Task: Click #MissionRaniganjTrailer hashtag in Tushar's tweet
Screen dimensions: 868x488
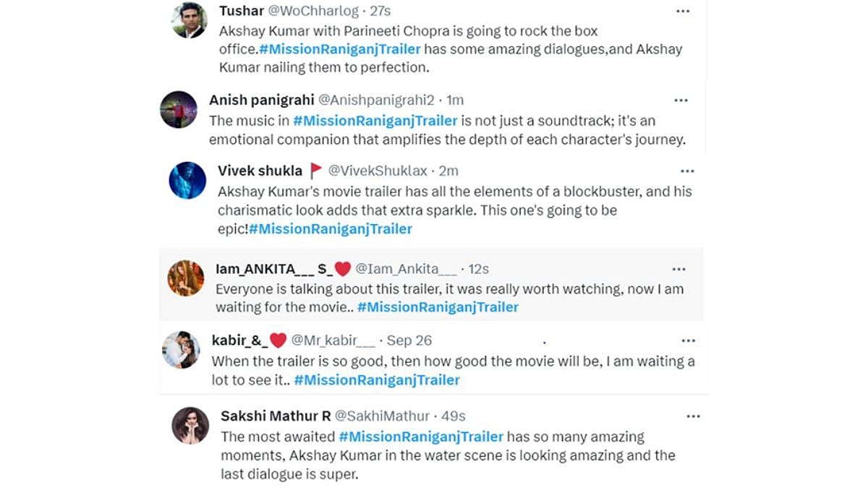Action: 339,49
